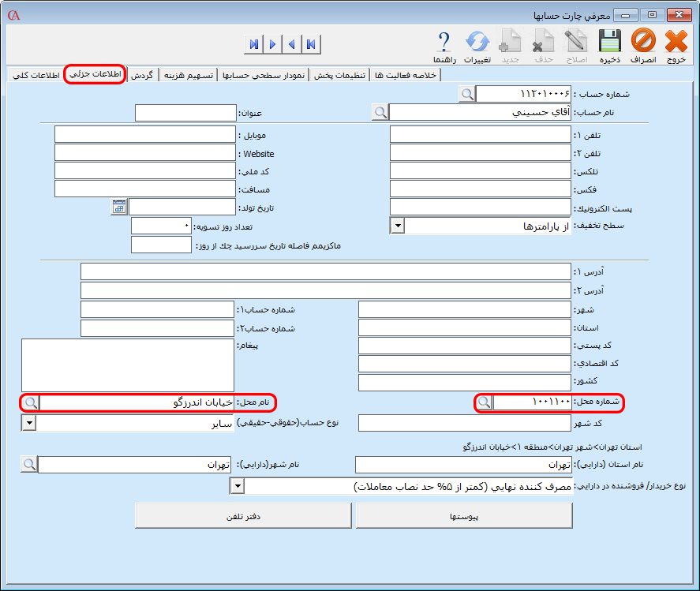Click the lookup magnifier beside شماره حساب
Image resolution: width=700 pixels, height=591 pixels.
coord(466,92)
